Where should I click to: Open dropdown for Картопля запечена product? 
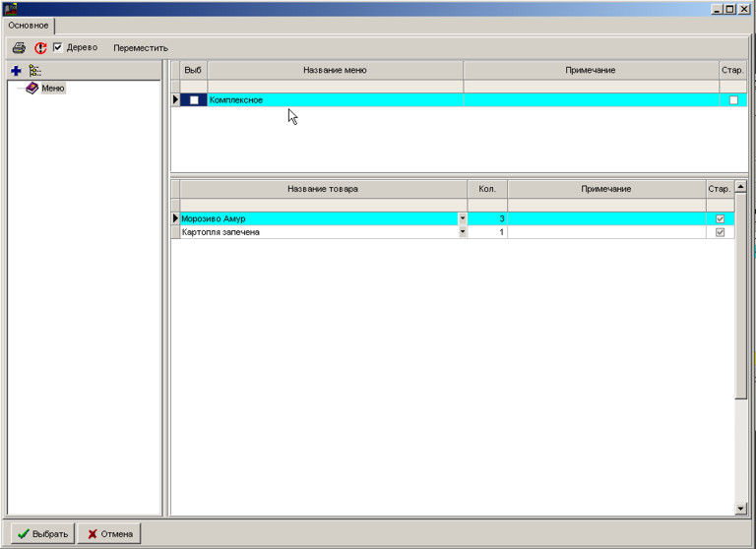[x=463, y=232]
